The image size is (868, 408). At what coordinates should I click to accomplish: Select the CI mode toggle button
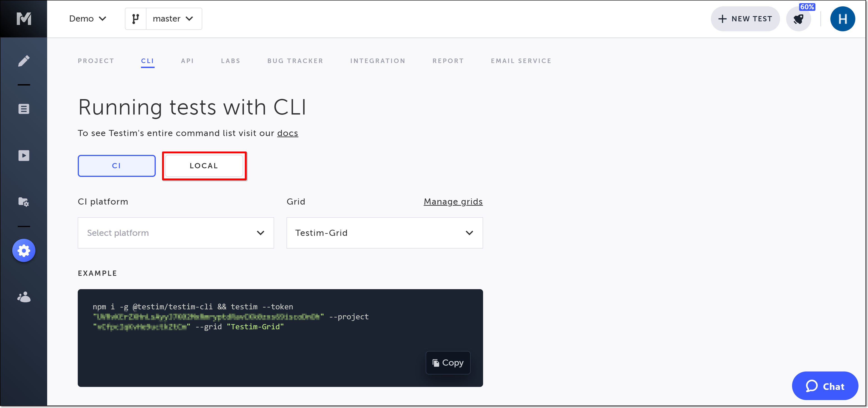pyautogui.click(x=117, y=166)
